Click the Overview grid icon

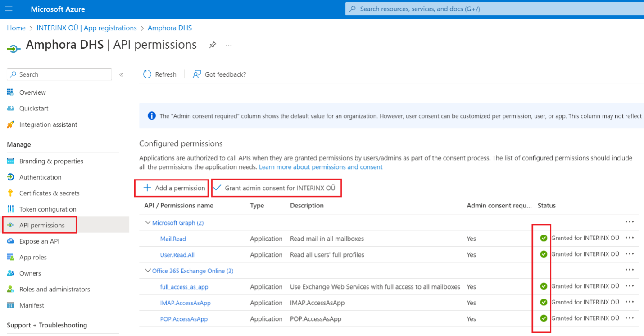(10, 92)
